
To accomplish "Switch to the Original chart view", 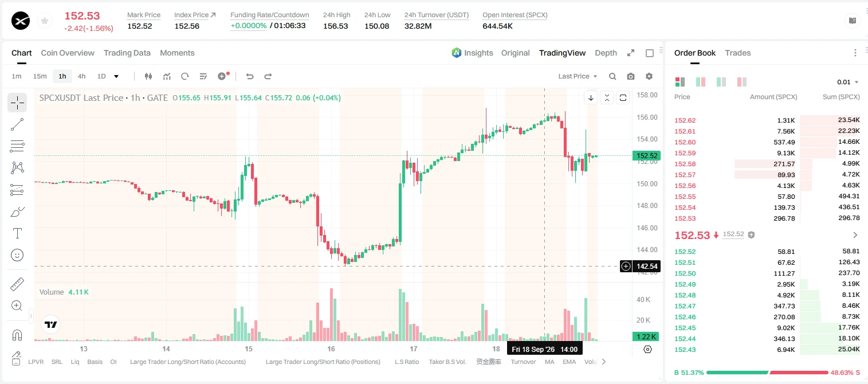I will click(515, 53).
